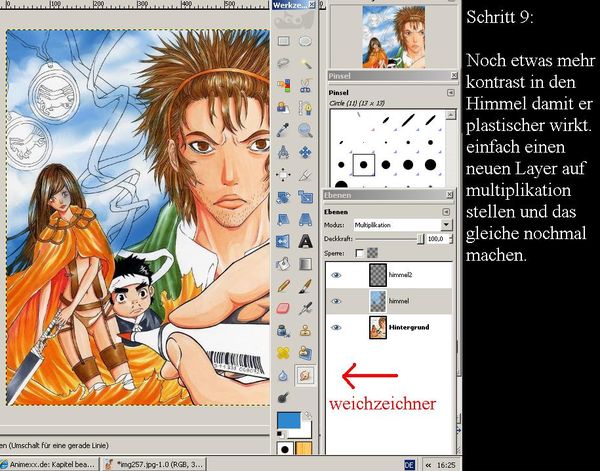The width and height of the screenshot is (600, 471).
Task: Open the active pattern indicator
Action: point(303,448)
